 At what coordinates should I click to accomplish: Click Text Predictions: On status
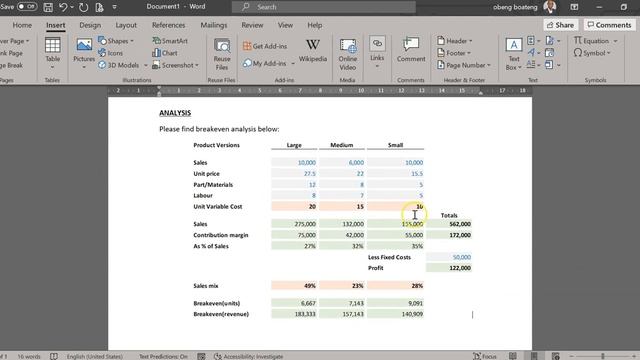click(x=163, y=356)
